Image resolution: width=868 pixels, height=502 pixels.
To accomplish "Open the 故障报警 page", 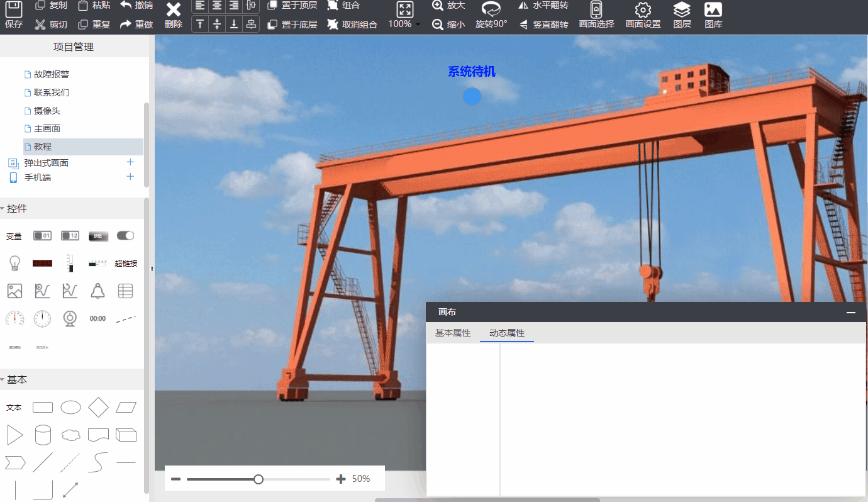I will pyautogui.click(x=52, y=74).
